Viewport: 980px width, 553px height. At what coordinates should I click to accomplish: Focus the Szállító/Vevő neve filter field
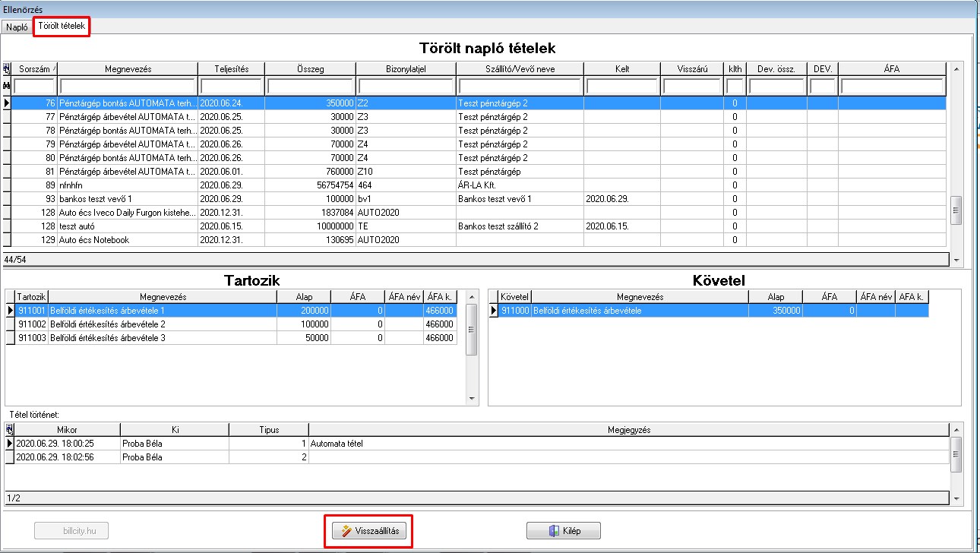[520, 86]
